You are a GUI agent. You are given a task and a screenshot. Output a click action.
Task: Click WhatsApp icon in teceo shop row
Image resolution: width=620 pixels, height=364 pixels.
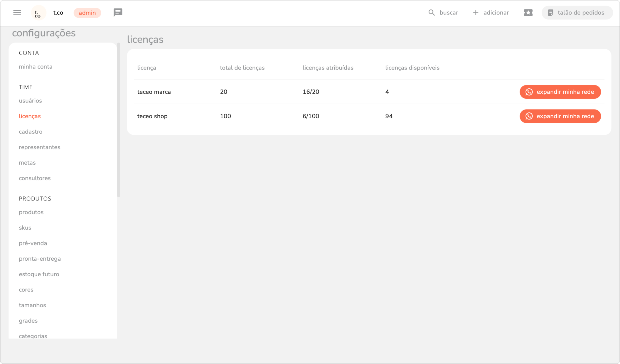pos(529,116)
